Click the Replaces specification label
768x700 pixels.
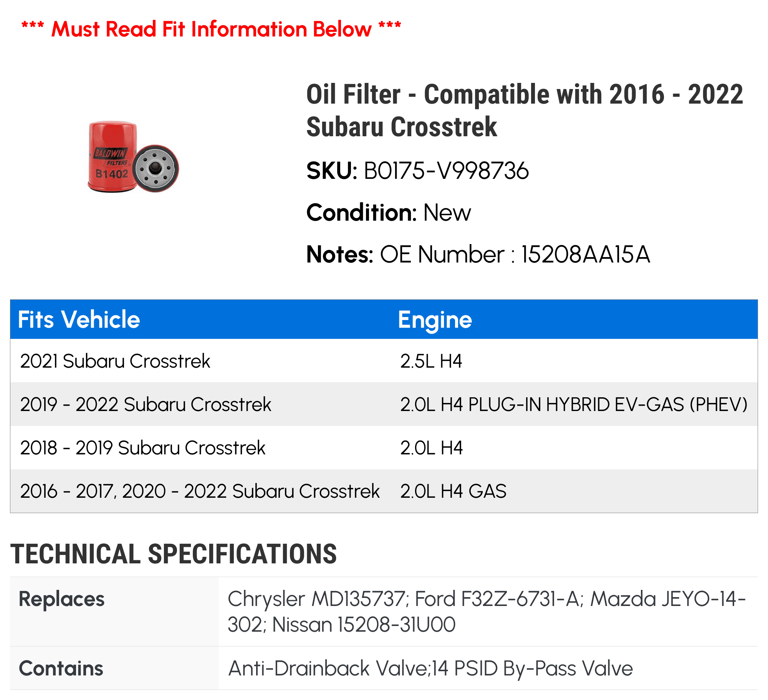(61, 599)
